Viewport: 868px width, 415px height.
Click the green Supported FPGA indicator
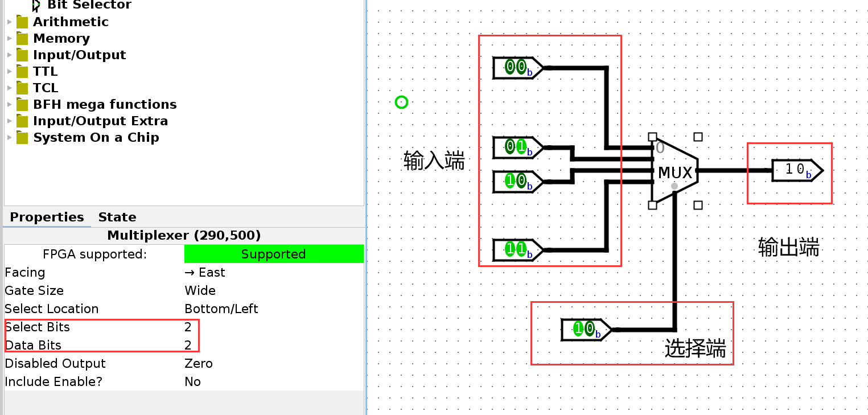(273, 254)
